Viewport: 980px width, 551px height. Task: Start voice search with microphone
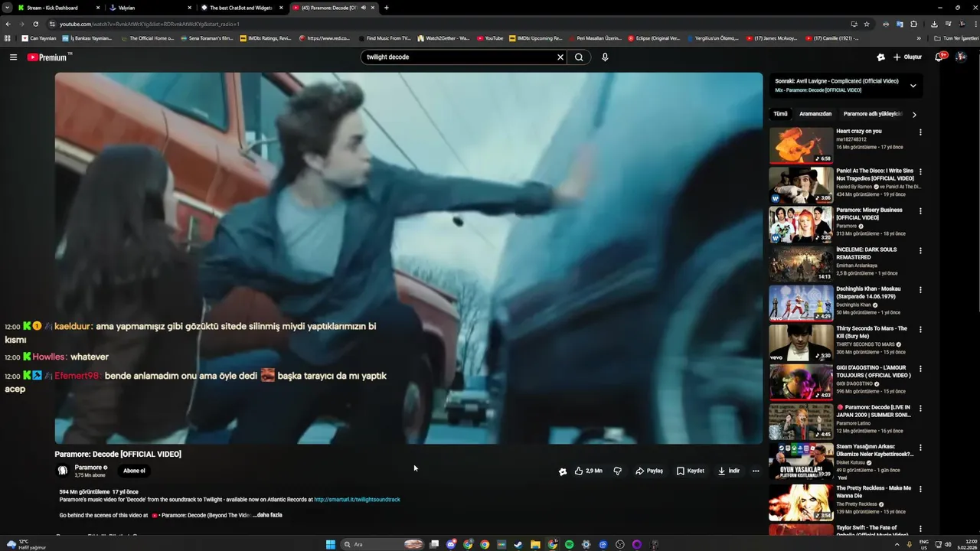tap(605, 57)
